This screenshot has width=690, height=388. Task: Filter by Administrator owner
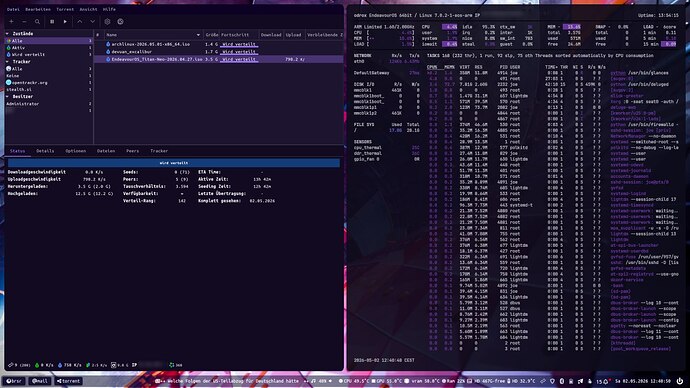pyautogui.click(x=48, y=104)
